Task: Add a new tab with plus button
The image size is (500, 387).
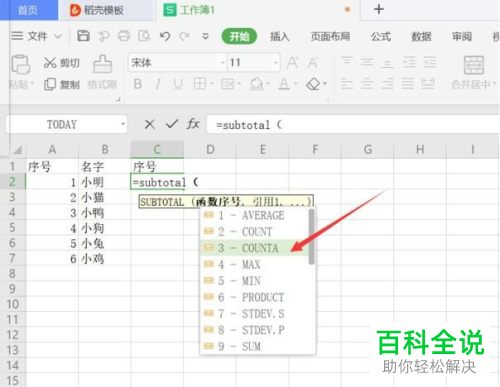Action: click(379, 9)
